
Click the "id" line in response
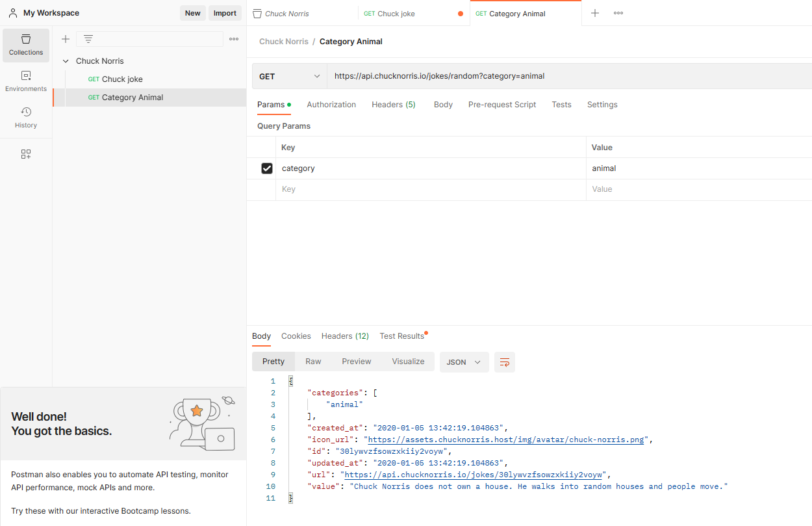click(x=379, y=451)
